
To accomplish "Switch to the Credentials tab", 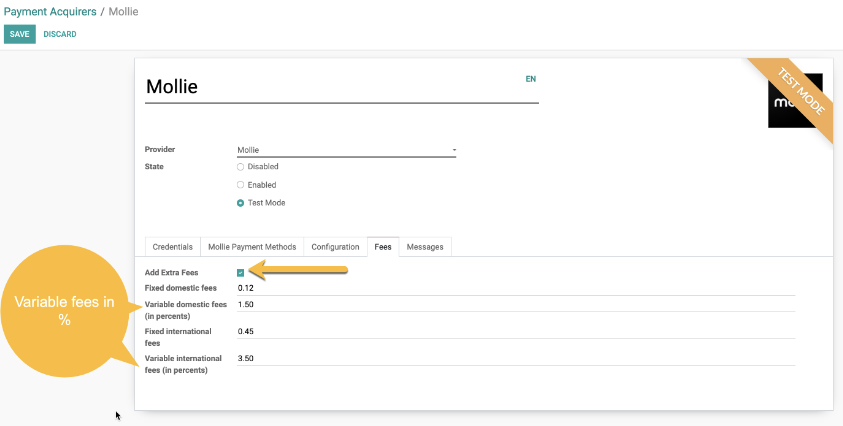I will [173, 247].
